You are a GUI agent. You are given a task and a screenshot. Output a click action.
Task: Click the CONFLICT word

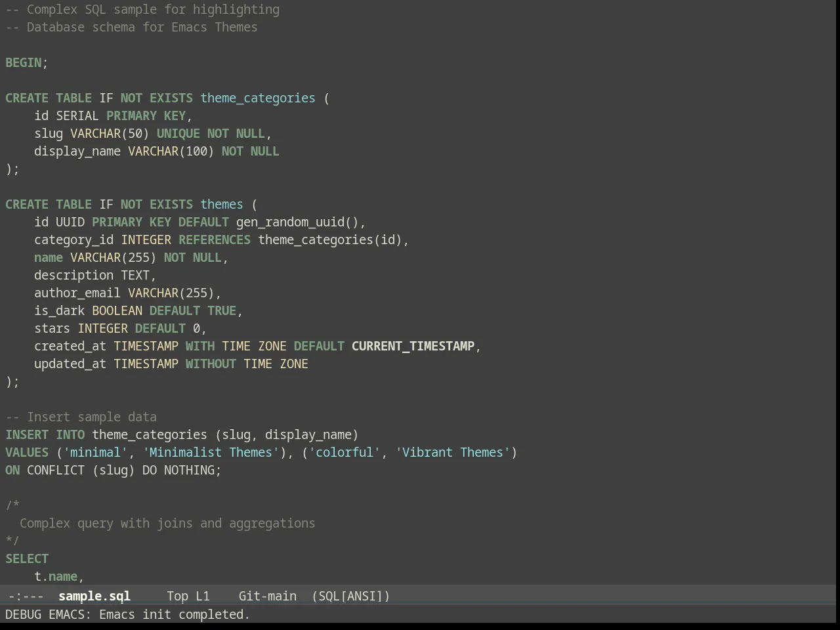(56, 470)
